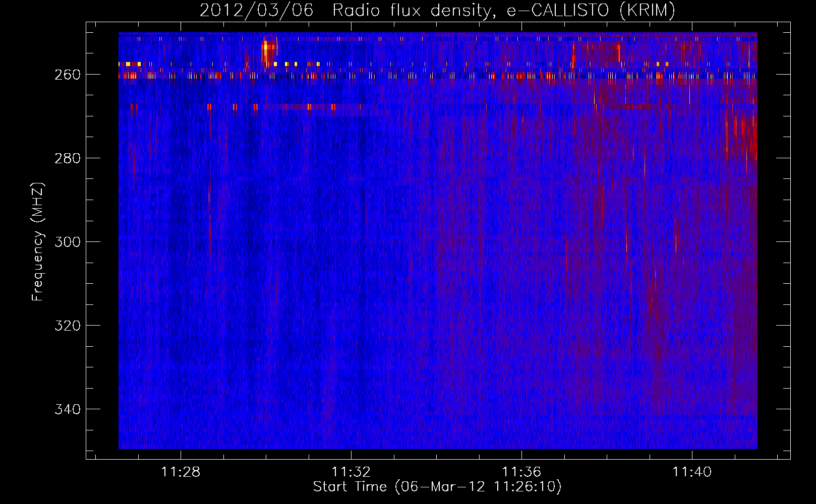
Task: Click the 11:40 time tick label
Action: (692, 472)
